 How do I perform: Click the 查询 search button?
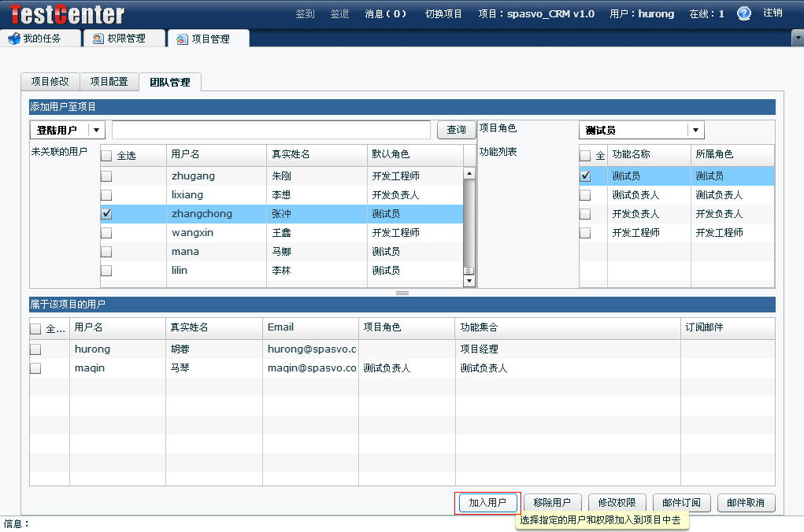(456, 131)
